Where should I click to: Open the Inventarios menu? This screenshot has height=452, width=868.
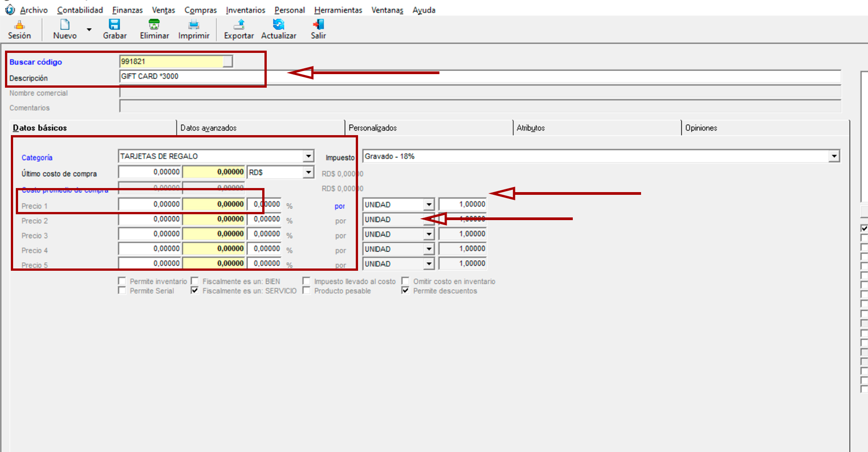[x=245, y=10]
